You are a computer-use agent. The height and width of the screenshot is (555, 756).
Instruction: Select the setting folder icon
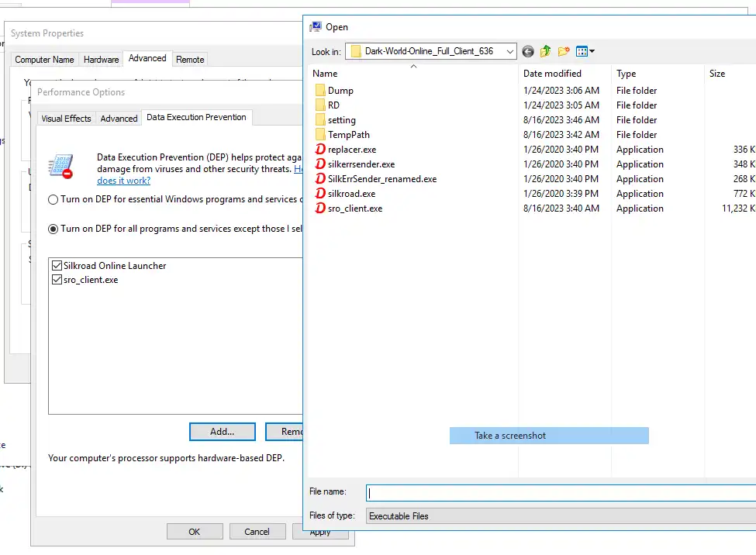[320, 120]
